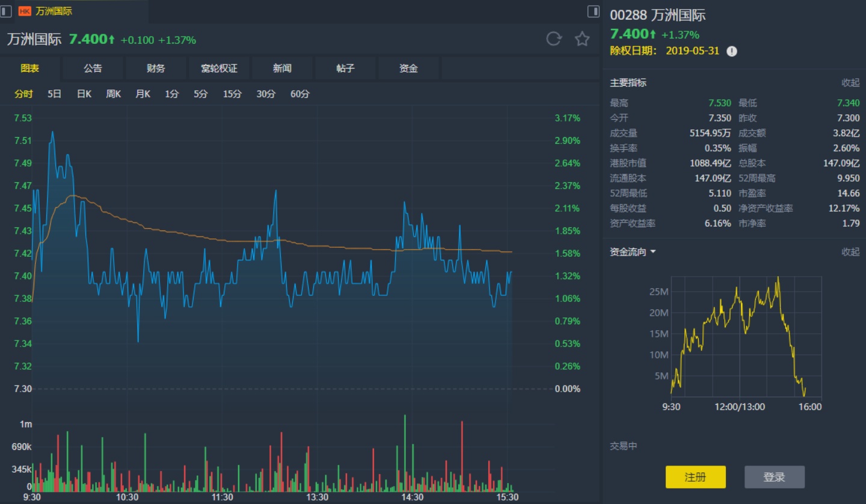Toggle the left sidebar panel icon

pos(7,11)
